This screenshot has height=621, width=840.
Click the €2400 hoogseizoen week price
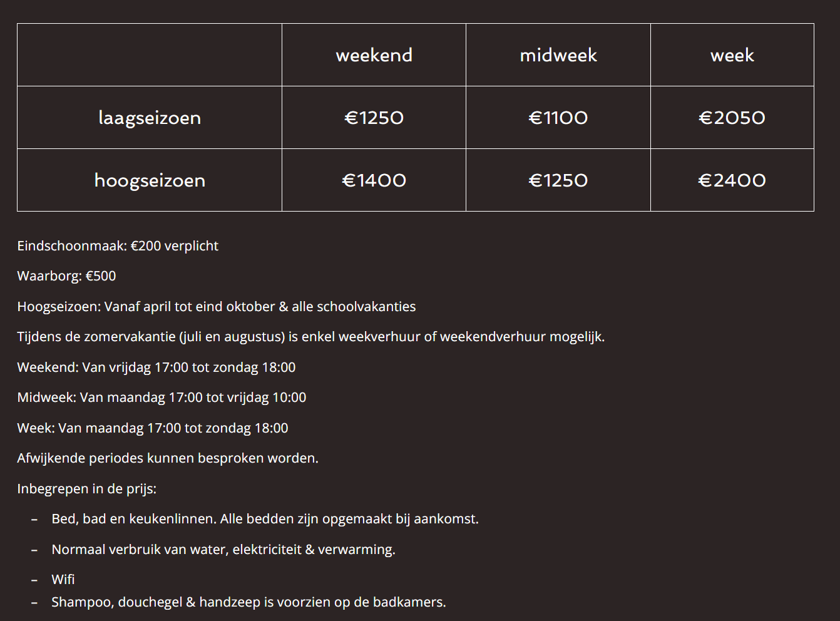tap(732, 180)
